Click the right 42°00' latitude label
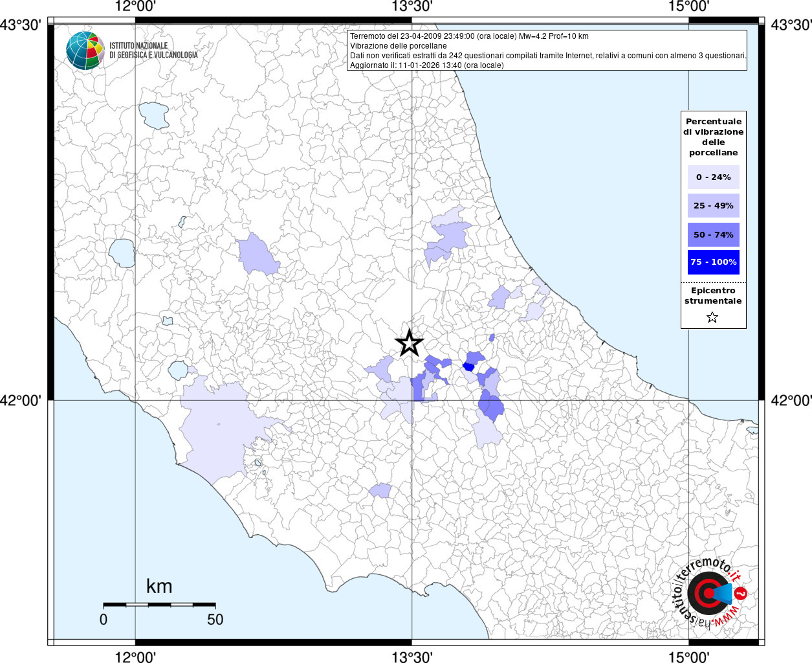812x663 pixels. pyautogui.click(x=791, y=400)
